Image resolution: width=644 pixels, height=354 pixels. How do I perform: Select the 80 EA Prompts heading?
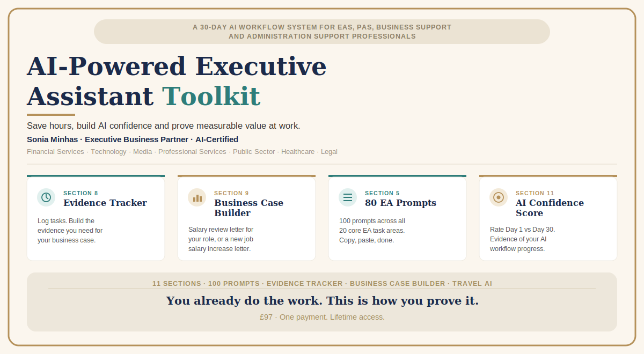(x=400, y=203)
